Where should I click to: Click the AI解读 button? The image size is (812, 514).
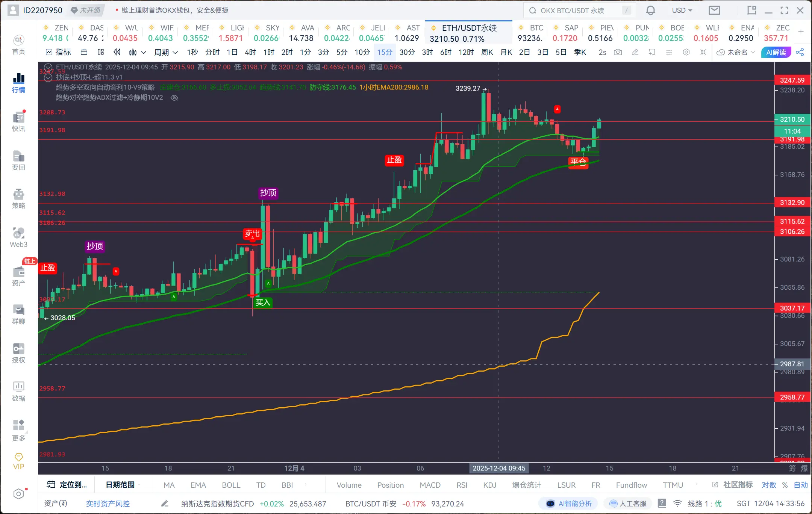[776, 52]
